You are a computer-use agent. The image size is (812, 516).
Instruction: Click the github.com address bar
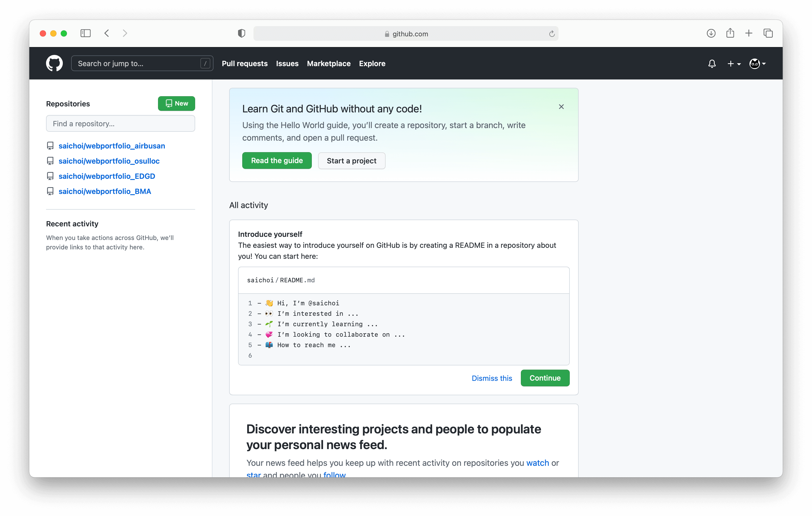tap(406, 34)
